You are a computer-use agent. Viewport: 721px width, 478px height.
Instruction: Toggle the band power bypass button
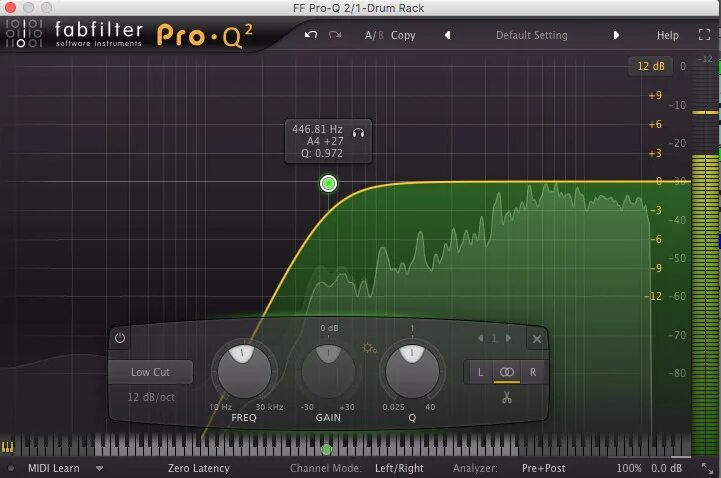click(120, 338)
